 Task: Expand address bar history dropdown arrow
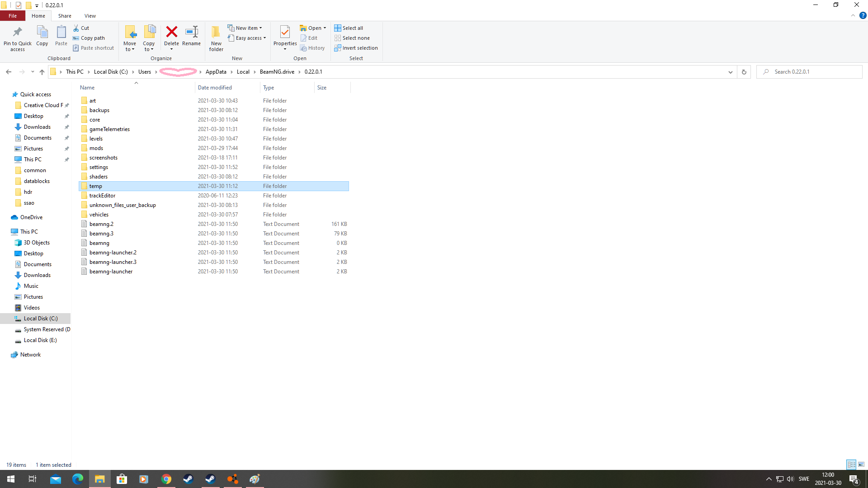730,72
